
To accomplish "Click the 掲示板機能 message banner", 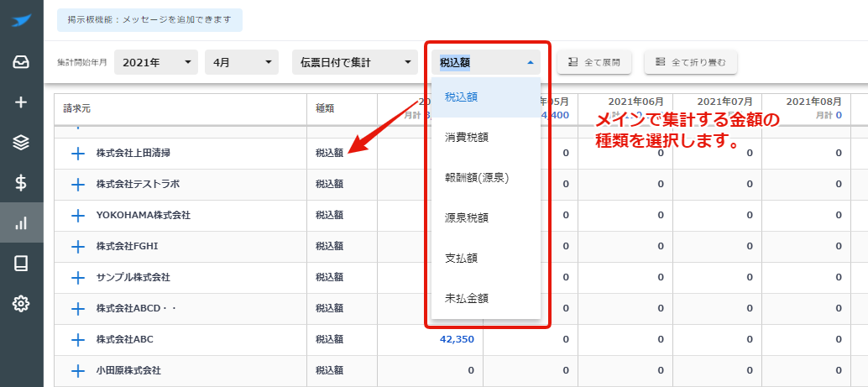I will (149, 20).
